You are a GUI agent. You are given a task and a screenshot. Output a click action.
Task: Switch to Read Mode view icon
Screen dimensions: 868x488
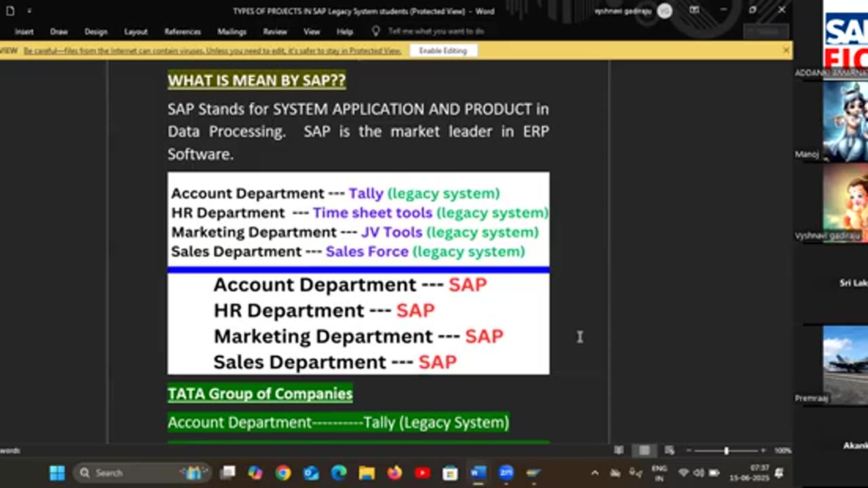pyautogui.click(x=619, y=450)
